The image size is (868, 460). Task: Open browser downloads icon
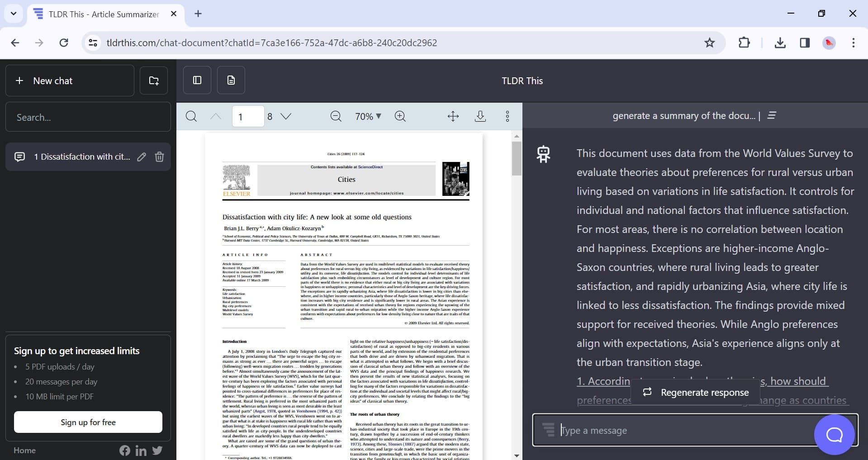(x=780, y=43)
